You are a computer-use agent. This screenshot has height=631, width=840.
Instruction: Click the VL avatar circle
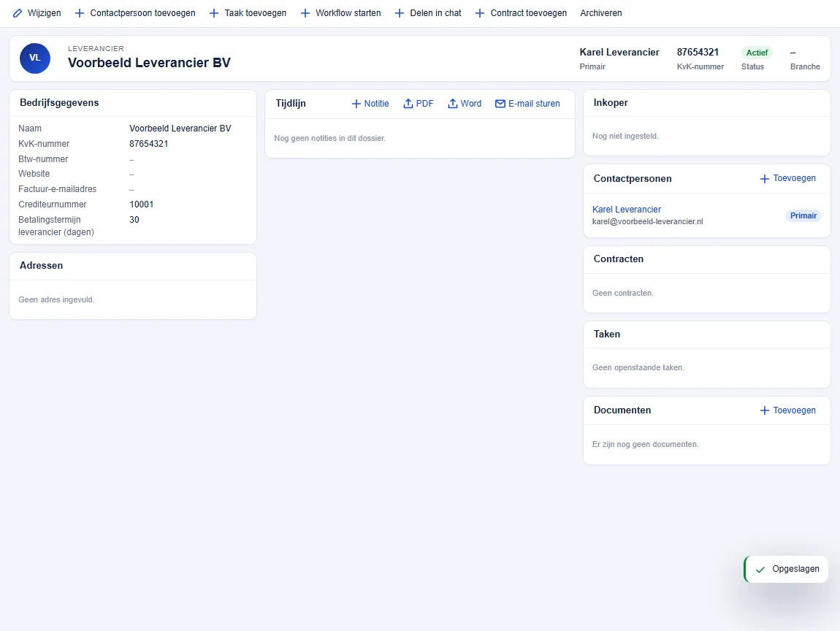pos(35,58)
